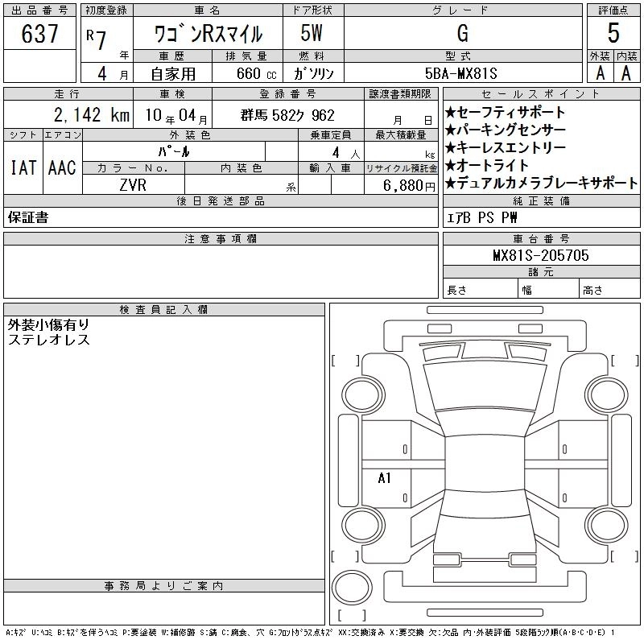The image size is (644, 644).
Task: Click sales point パーキングセンサー
Action: pyautogui.click(x=506, y=130)
